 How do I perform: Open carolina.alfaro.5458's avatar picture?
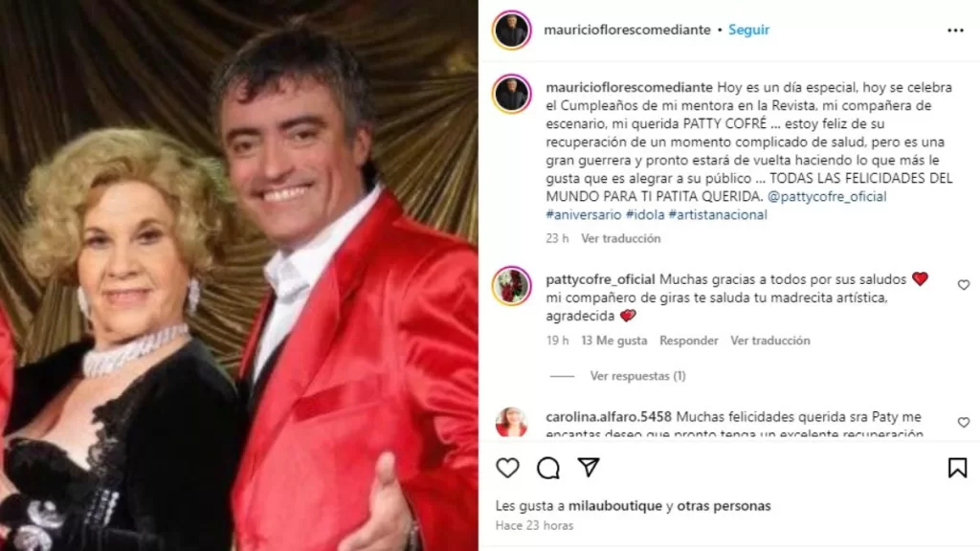(512, 422)
